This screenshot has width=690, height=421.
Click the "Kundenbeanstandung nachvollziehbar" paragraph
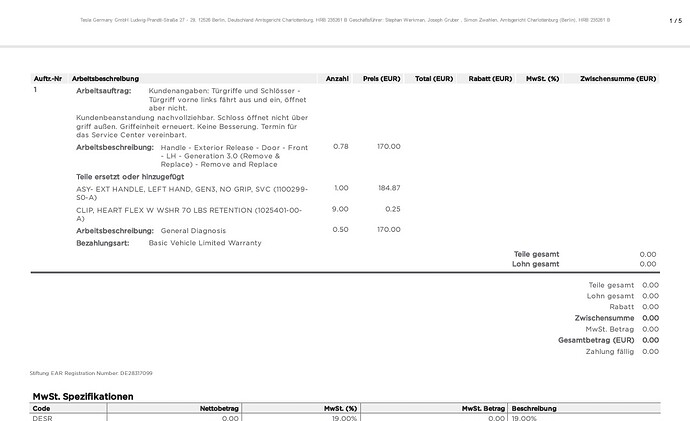point(192,126)
